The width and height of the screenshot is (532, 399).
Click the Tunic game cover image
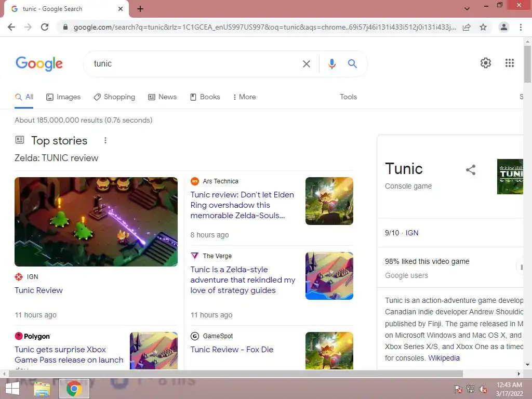510,177
